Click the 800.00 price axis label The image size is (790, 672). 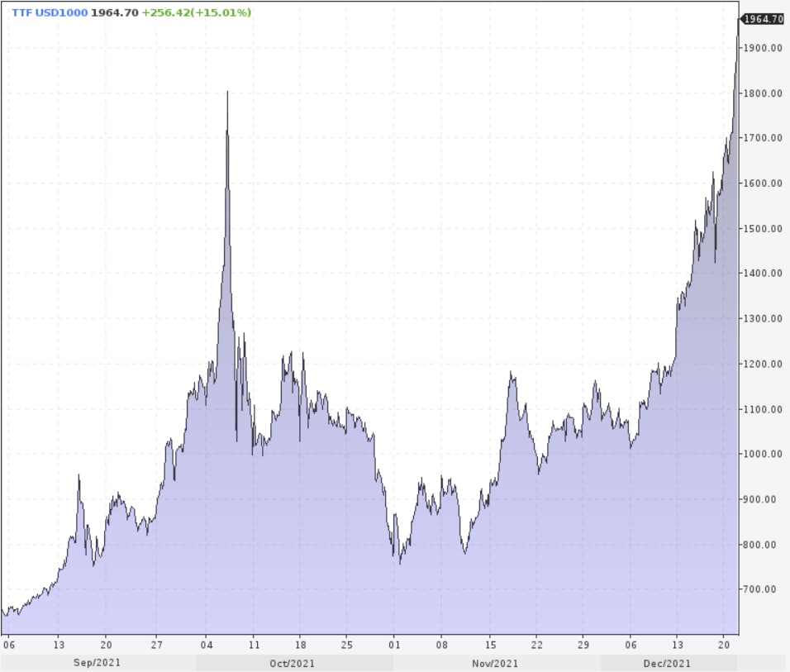(760, 545)
